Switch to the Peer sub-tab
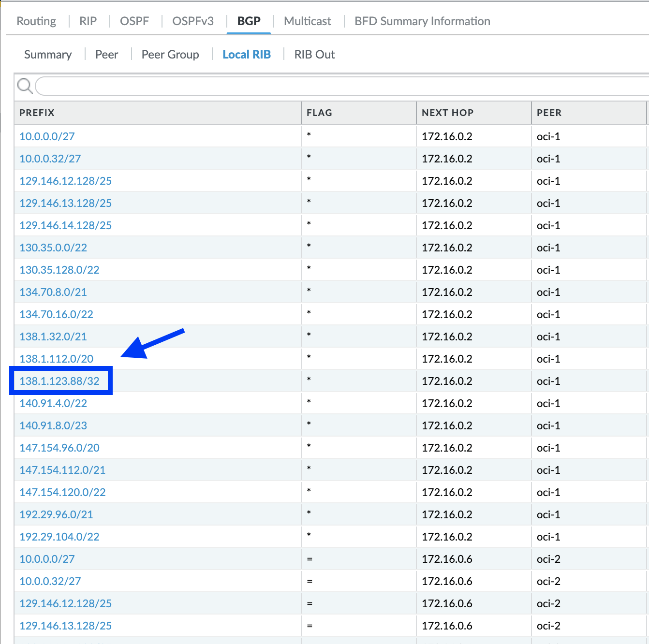Screen dimensions: 649x644 pyautogui.click(x=106, y=55)
